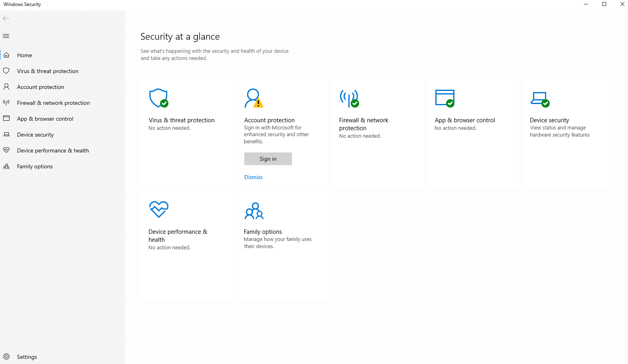Click 'Sign in with Microsoft for enhanced security' text

(276, 135)
